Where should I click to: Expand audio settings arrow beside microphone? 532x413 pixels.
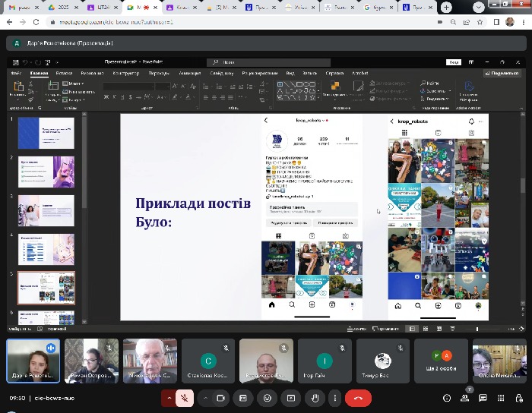168,397
